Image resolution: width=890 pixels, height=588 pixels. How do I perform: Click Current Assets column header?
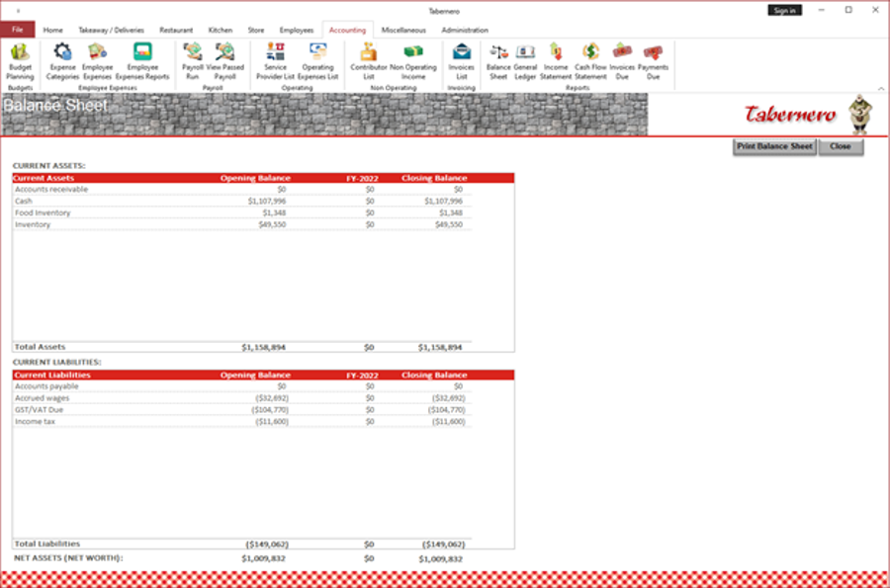44,178
